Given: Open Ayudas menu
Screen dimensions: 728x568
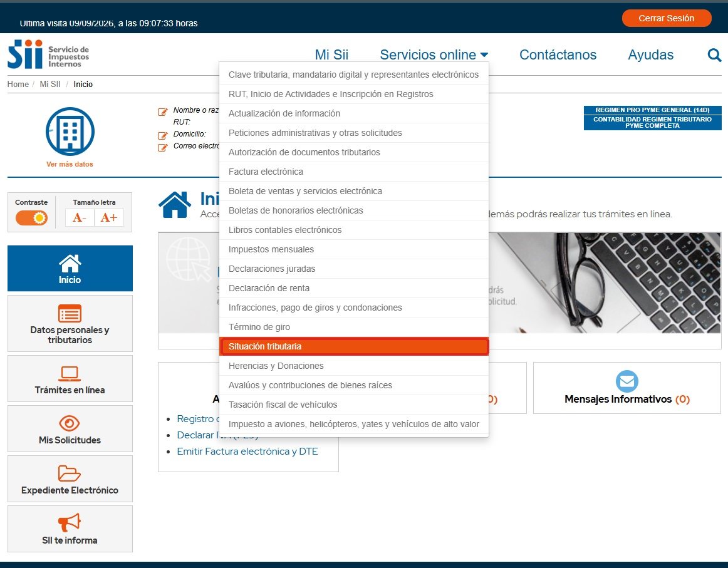Looking at the screenshot, I should click(650, 54).
